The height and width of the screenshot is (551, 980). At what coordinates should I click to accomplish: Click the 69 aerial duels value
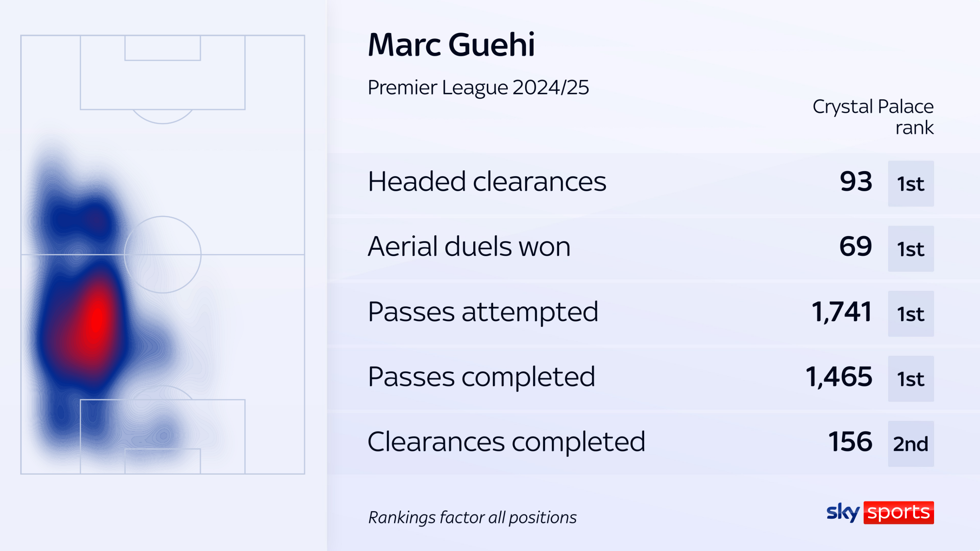coord(855,246)
